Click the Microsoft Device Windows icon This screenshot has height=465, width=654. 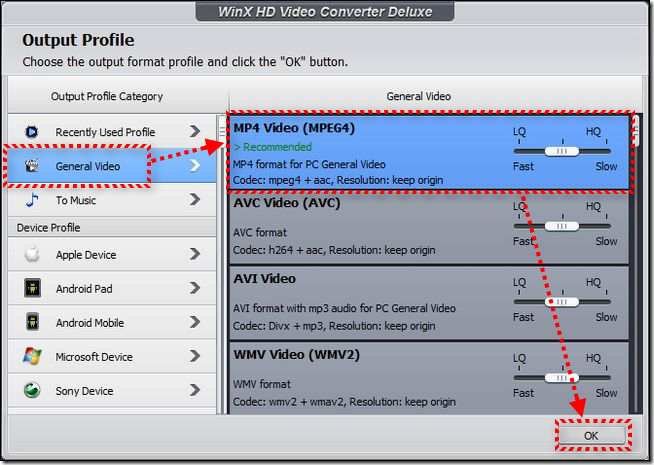coord(32,357)
